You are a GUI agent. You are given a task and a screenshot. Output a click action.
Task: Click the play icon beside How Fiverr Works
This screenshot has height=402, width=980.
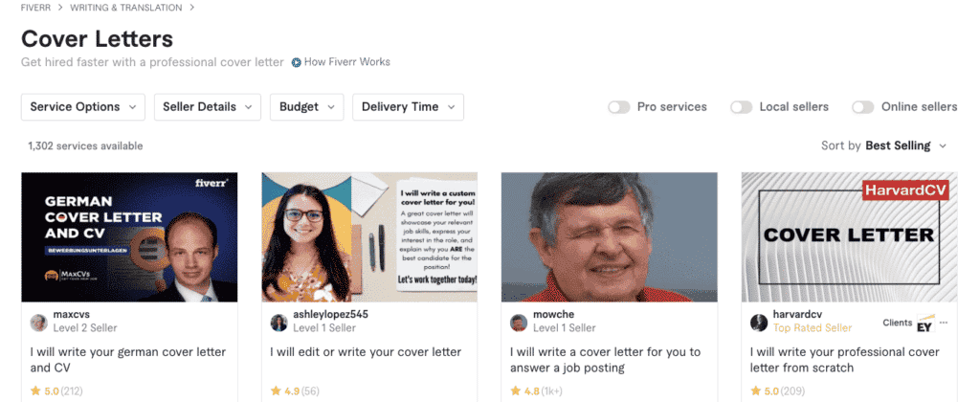[297, 62]
